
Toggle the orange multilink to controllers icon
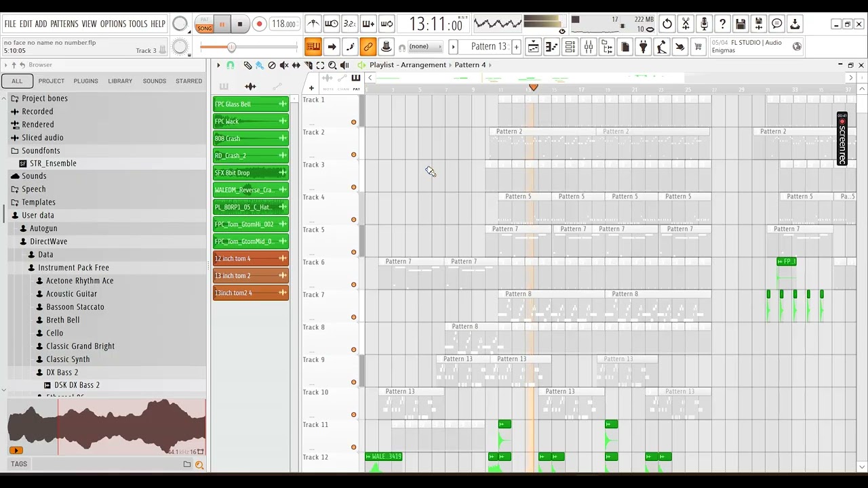tap(368, 47)
